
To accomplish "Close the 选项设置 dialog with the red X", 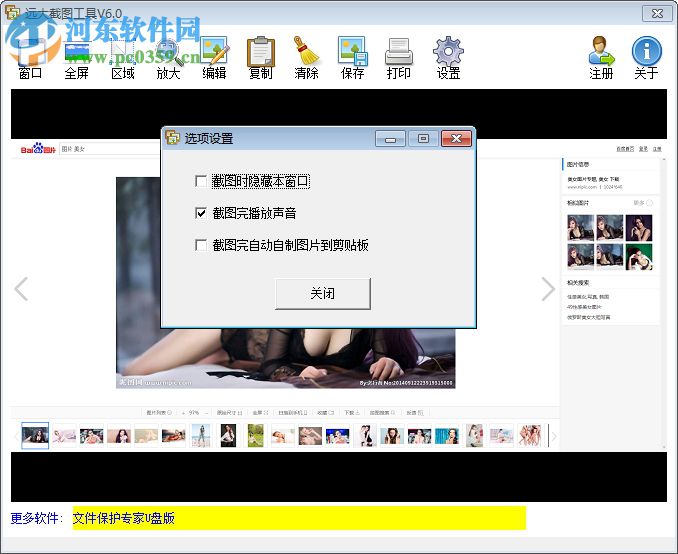I will click(456, 138).
